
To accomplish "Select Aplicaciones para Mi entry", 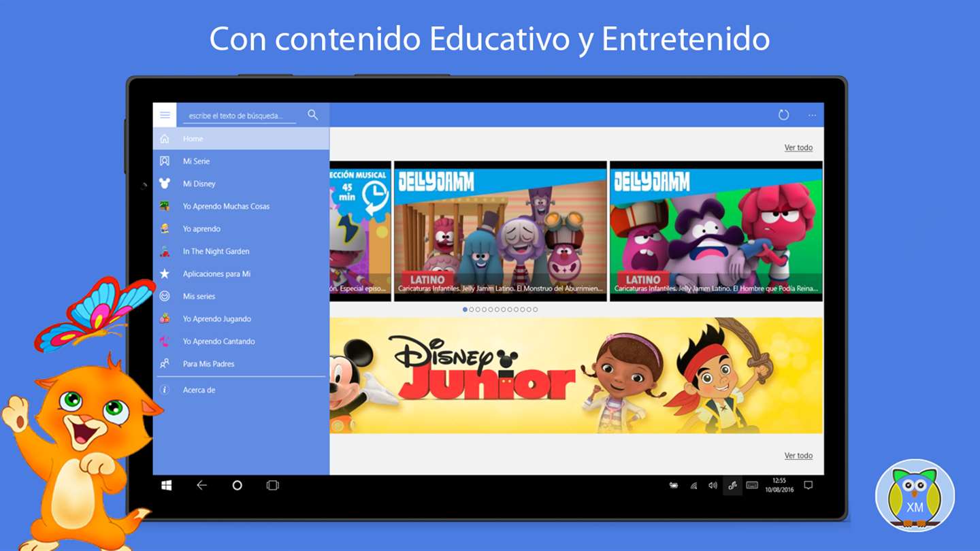I will (241, 273).
